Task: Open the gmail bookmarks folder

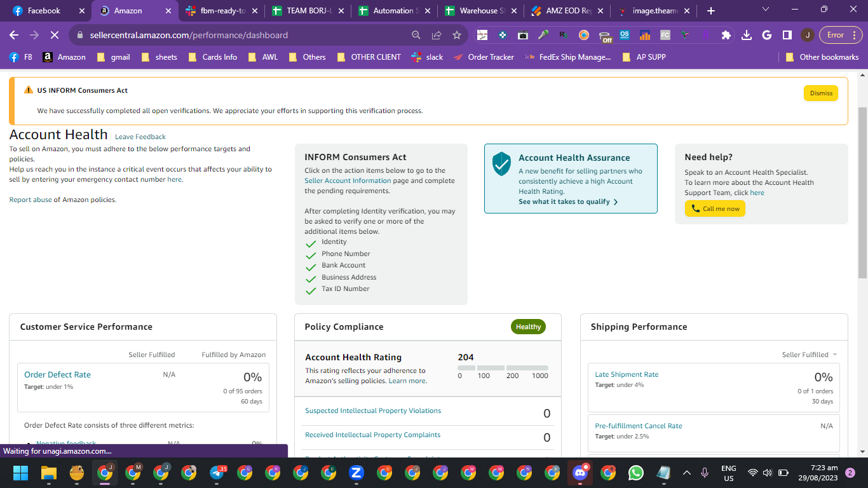Action: point(113,57)
